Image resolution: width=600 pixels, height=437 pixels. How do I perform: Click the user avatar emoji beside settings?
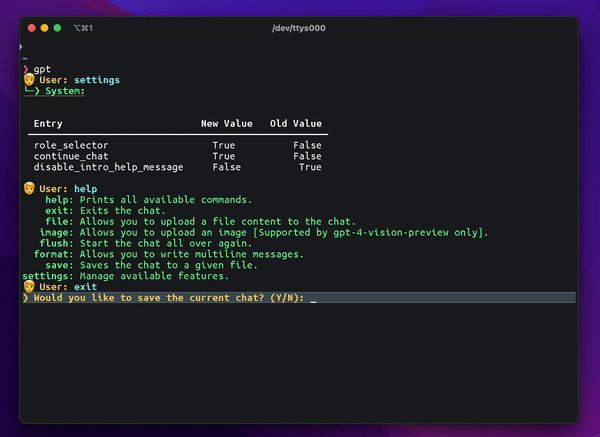(29, 80)
